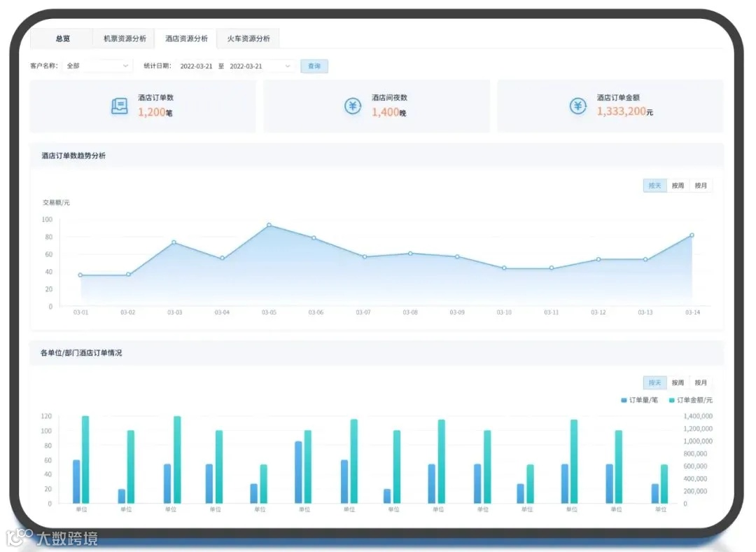Switch to the 机票资源分析 tab
Screen dimensions: 756x552
point(125,39)
